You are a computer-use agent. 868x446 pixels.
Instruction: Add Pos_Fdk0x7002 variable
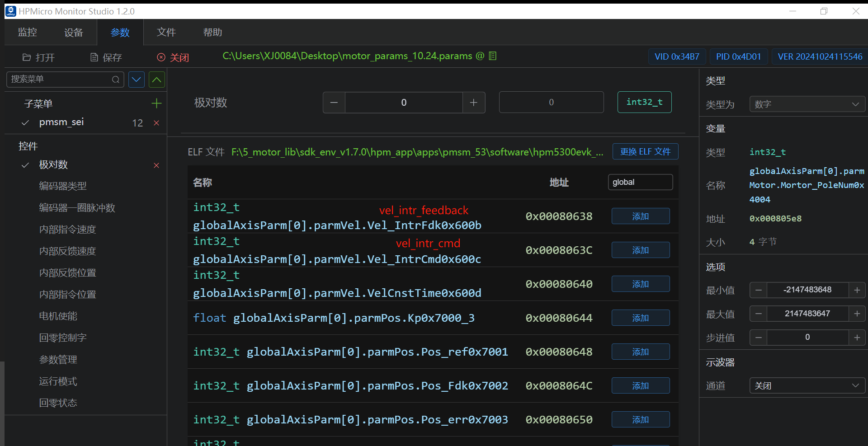[641, 385]
